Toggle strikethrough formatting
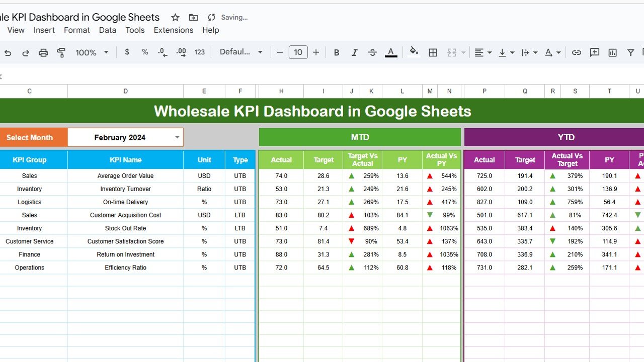 coord(372,52)
